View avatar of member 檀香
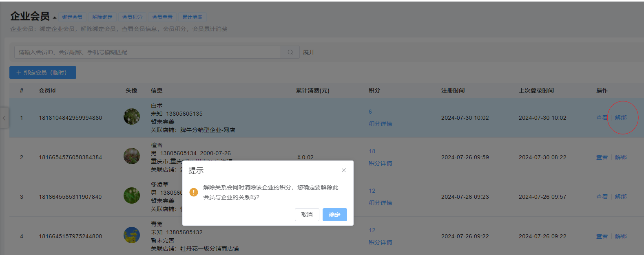The image size is (644, 255). point(132,156)
